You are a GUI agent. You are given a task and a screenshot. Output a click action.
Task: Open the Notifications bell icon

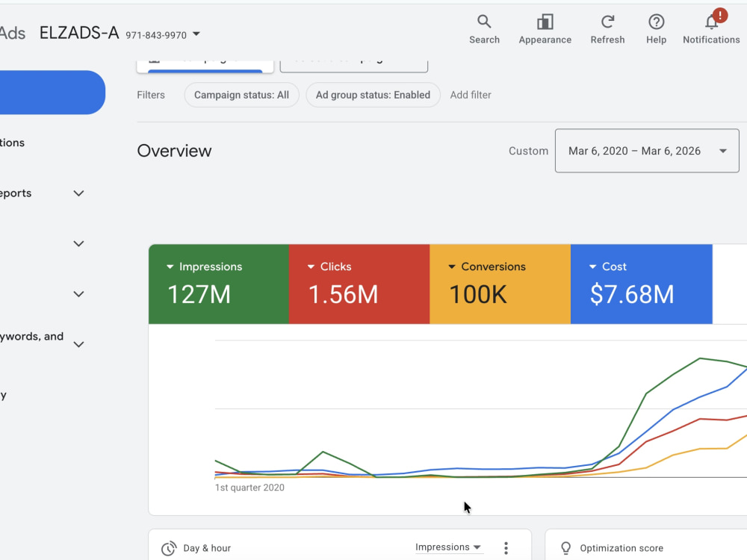pyautogui.click(x=712, y=22)
